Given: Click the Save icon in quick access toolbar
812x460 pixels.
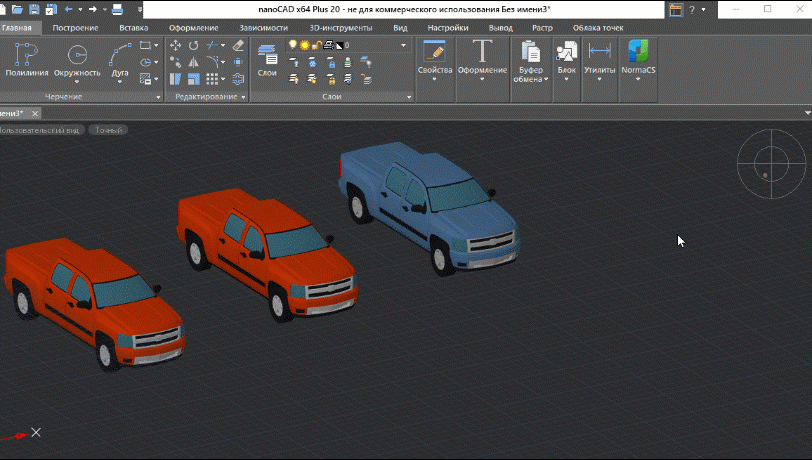Looking at the screenshot, I should (x=34, y=9).
